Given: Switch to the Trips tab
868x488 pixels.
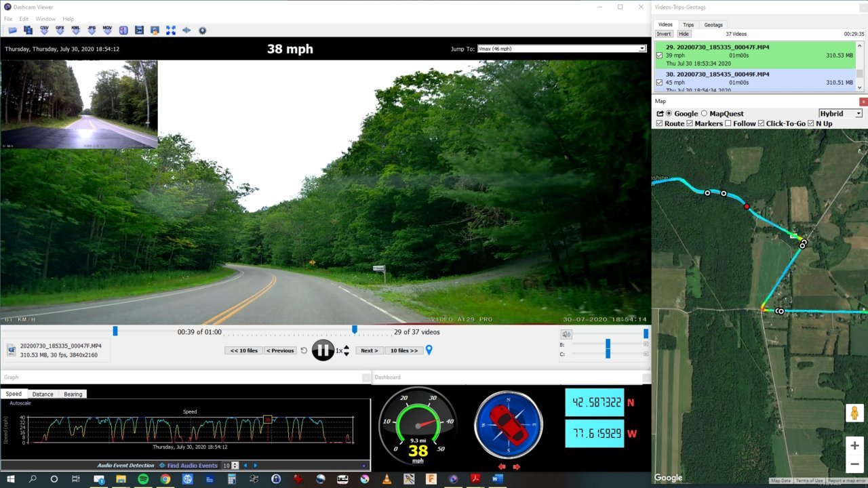Looking at the screenshot, I should point(688,25).
